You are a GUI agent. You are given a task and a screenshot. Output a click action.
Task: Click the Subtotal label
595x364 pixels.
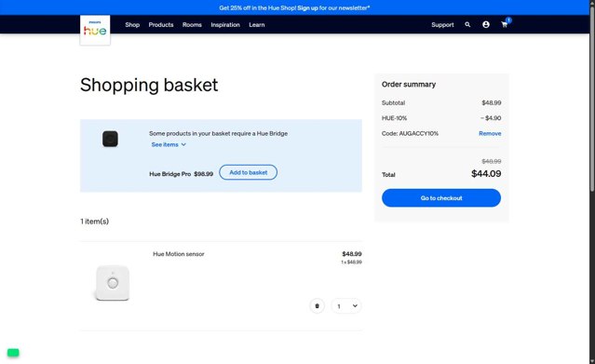click(x=393, y=102)
